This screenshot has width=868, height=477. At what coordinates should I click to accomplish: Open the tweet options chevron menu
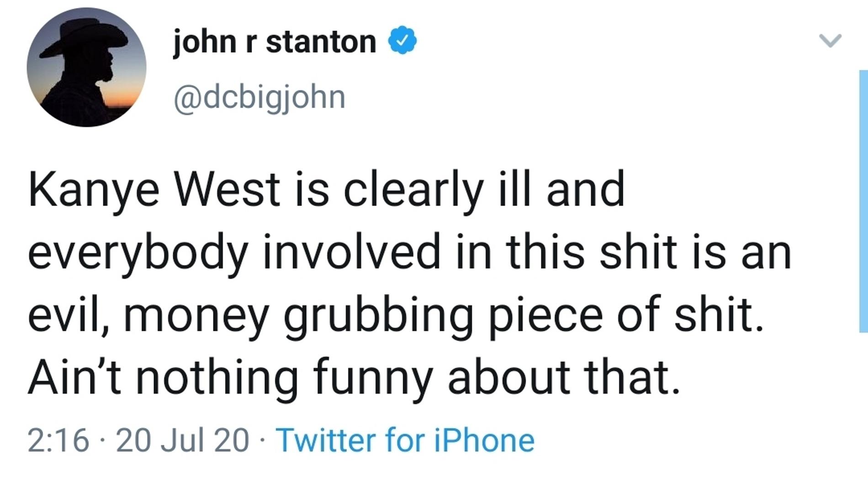830,41
